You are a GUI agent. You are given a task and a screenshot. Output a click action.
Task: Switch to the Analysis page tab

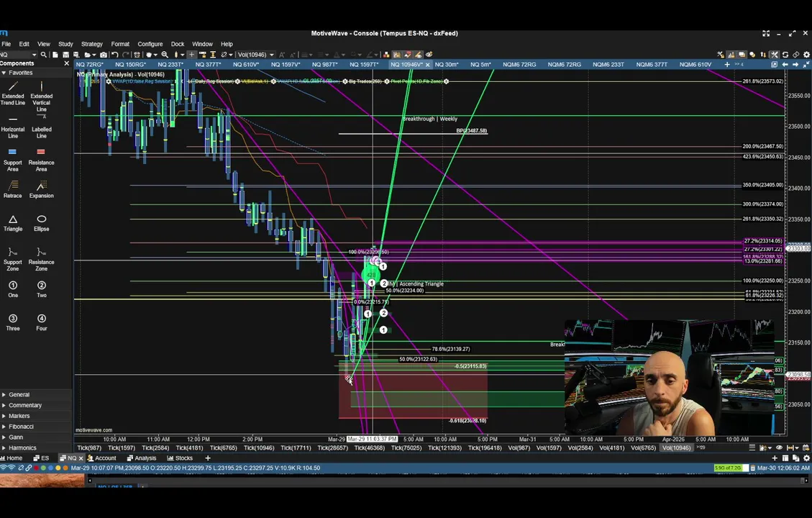click(142, 458)
